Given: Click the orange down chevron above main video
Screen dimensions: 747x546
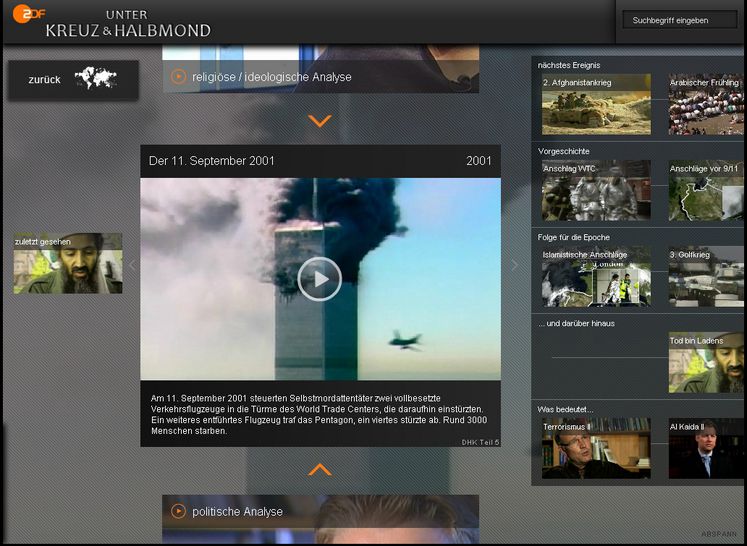Looking at the screenshot, I should (320, 121).
